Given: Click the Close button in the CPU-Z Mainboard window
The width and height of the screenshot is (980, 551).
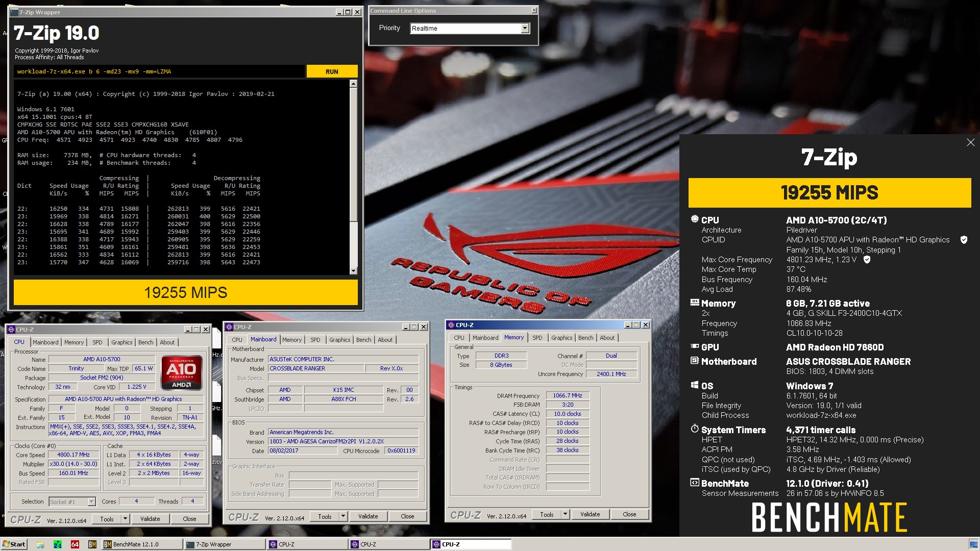Looking at the screenshot, I should coord(407,517).
